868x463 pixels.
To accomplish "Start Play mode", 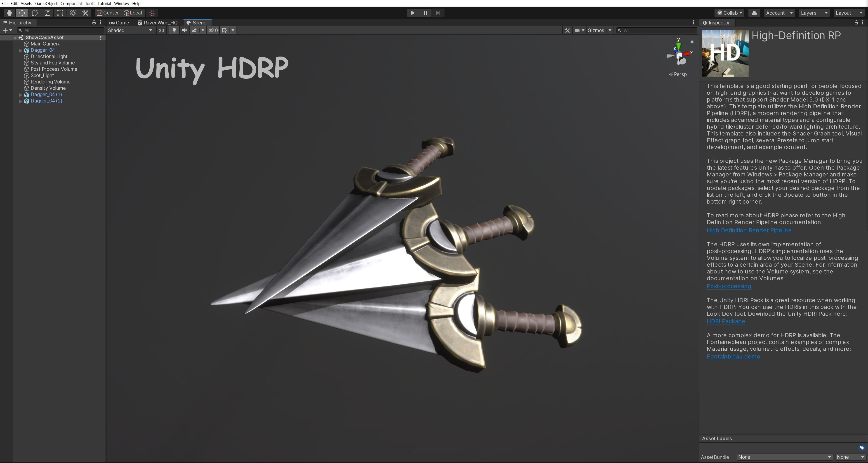I will click(413, 13).
